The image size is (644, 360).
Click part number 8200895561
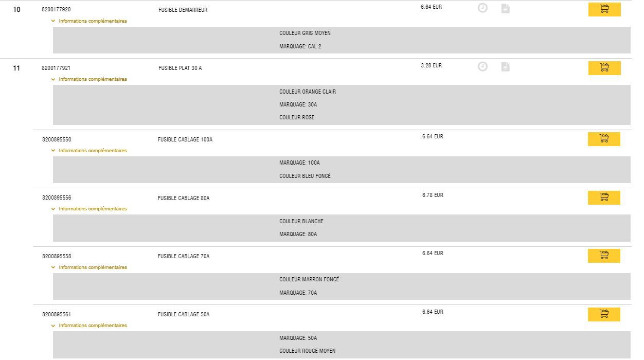pos(57,314)
